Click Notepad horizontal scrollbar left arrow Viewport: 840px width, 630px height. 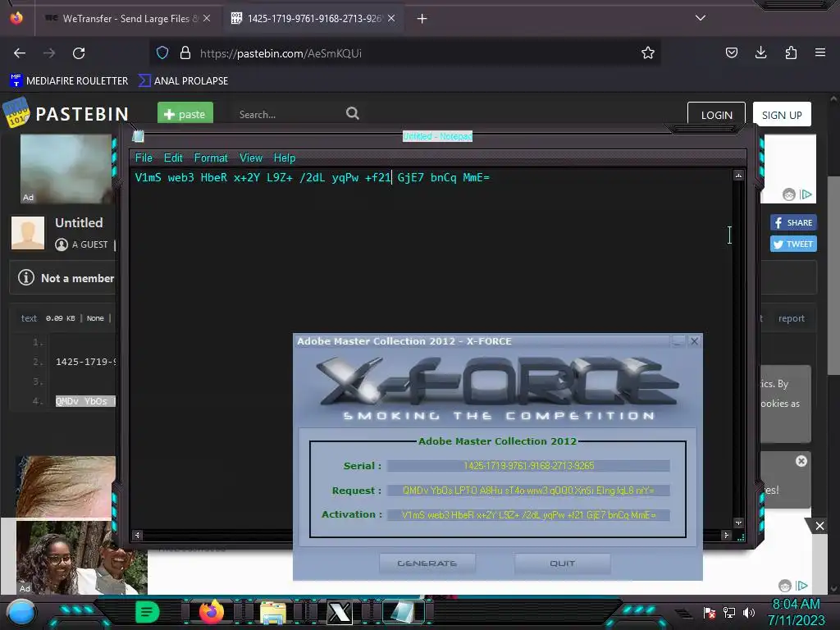[137, 535]
